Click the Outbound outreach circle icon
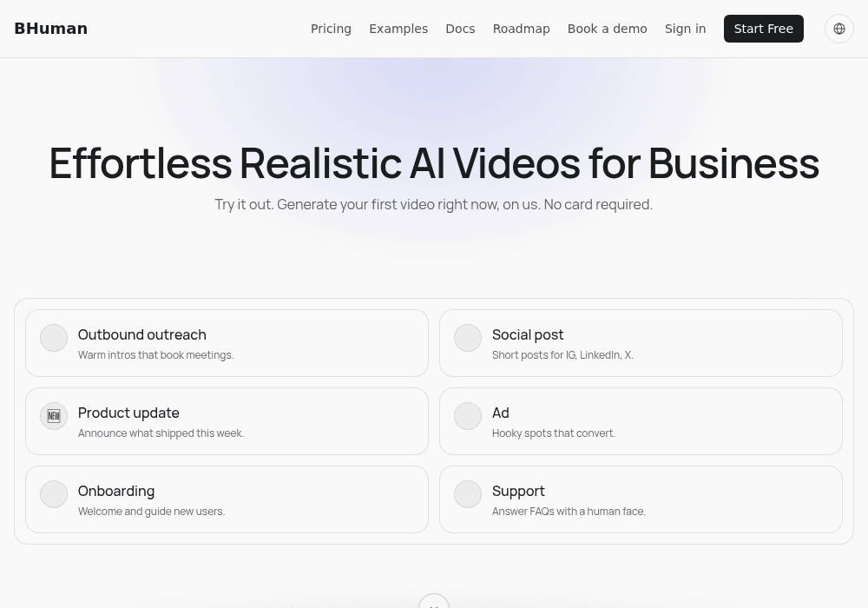This screenshot has width=868, height=608. (x=54, y=338)
